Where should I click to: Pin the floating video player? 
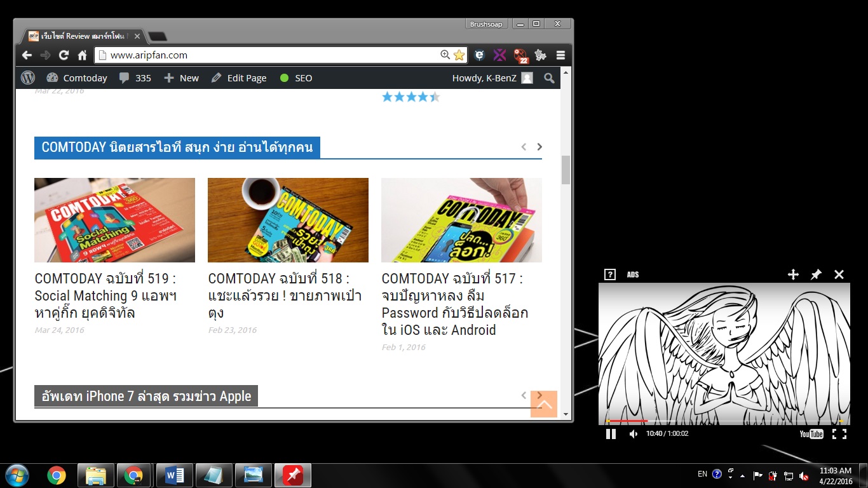[816, 274]
